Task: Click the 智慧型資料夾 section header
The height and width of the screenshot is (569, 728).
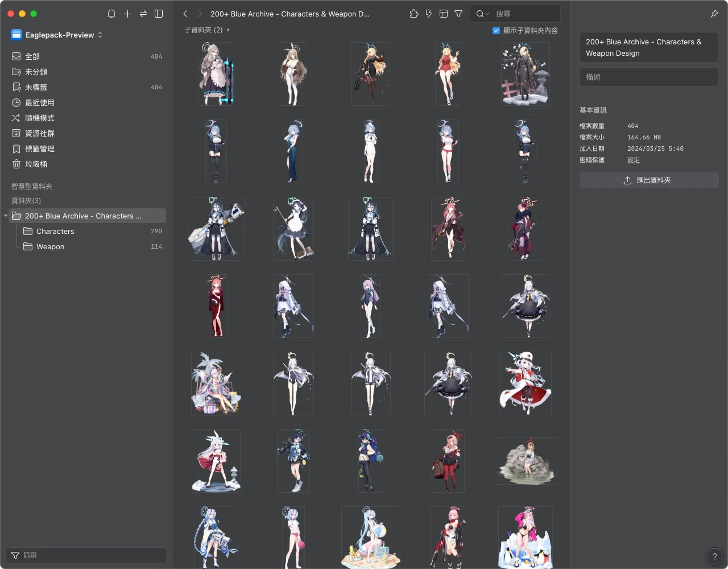Action: point(32,187)
